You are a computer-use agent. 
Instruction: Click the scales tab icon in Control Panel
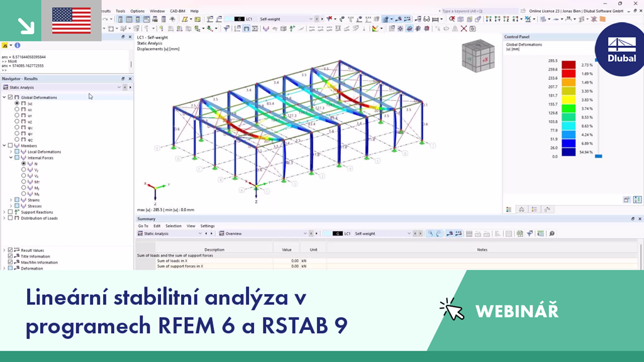point(521,209)
